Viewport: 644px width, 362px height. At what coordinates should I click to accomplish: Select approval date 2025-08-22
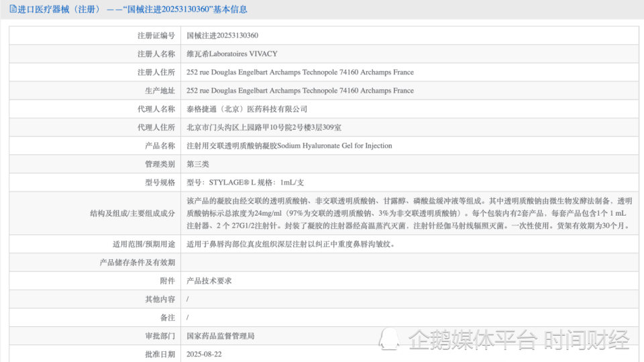click(204, 354)
